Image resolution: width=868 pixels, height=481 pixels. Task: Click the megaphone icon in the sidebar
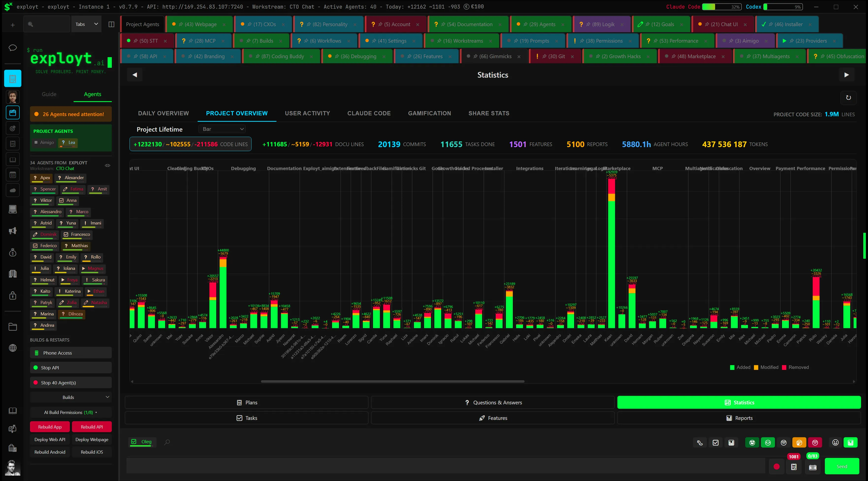click(13, 231)
